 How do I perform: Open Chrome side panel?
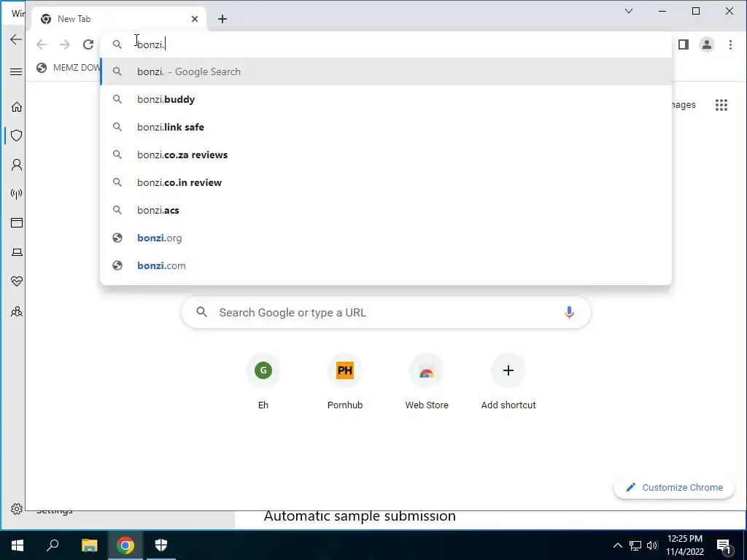click(x=683, y=44)
